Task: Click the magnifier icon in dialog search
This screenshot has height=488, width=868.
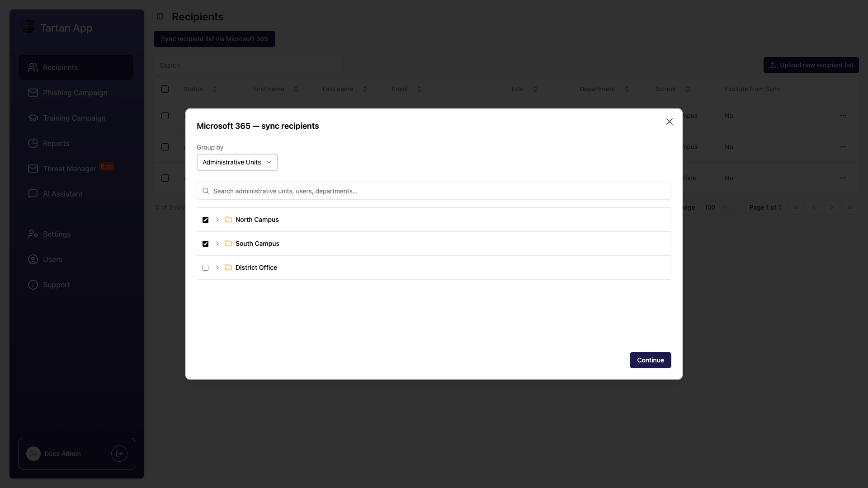Action: point(206,191)
